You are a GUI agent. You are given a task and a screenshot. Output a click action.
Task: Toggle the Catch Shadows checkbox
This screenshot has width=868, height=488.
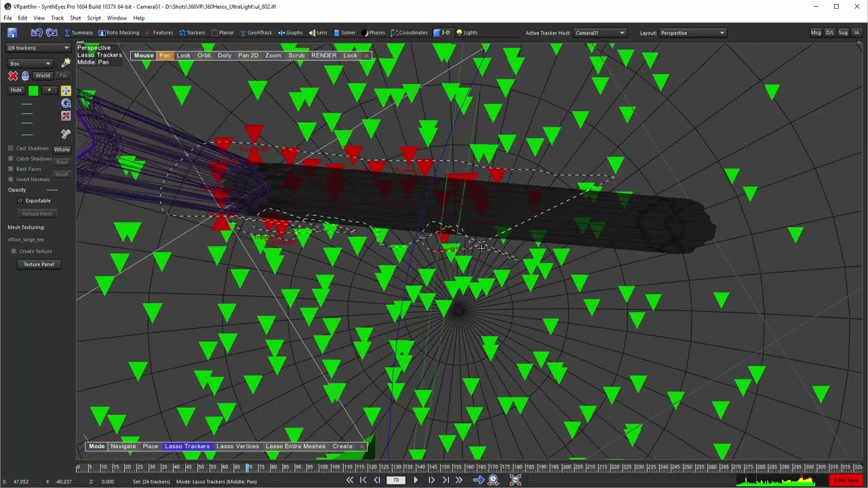11,159
